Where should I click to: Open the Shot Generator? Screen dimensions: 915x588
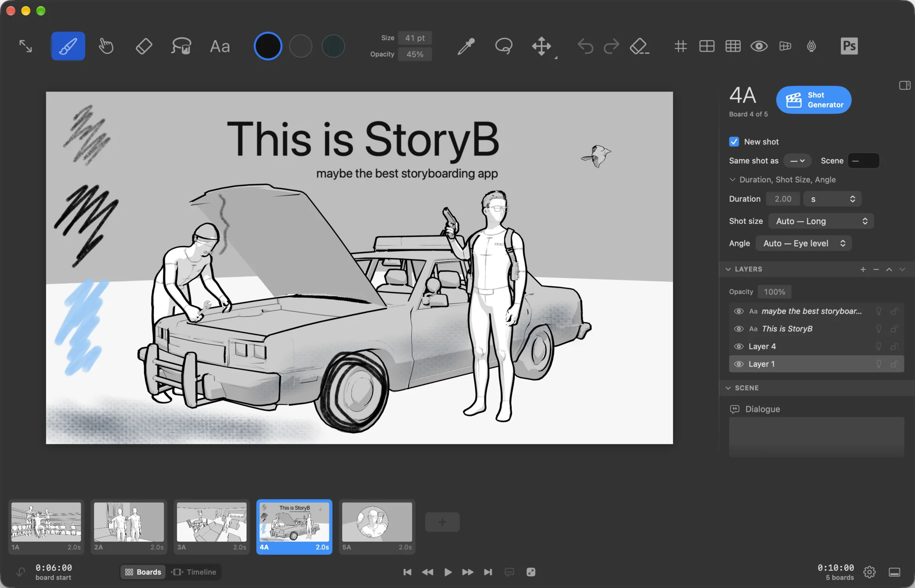pos(813,100)
